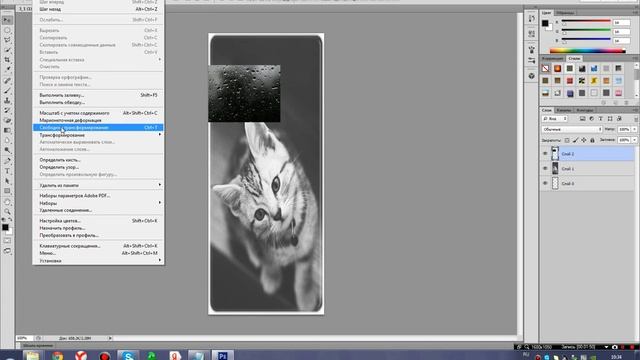Select the Eyedropper tool

coord(7,70)
